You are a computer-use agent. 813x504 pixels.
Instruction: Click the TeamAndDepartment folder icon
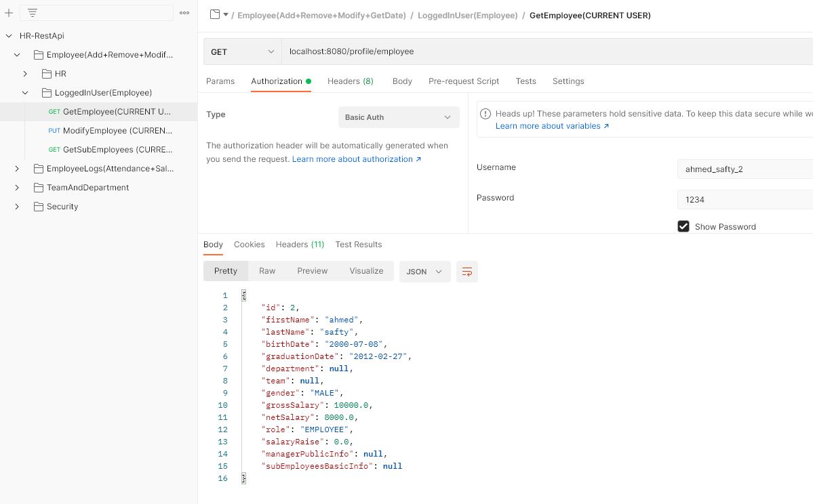pyautogui.click(x=39, y=188)
